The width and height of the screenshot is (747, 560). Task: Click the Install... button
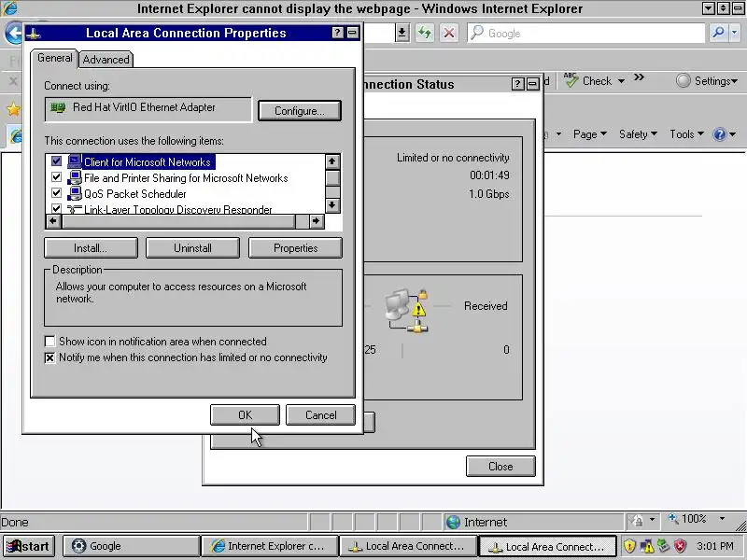pos(91,248)
